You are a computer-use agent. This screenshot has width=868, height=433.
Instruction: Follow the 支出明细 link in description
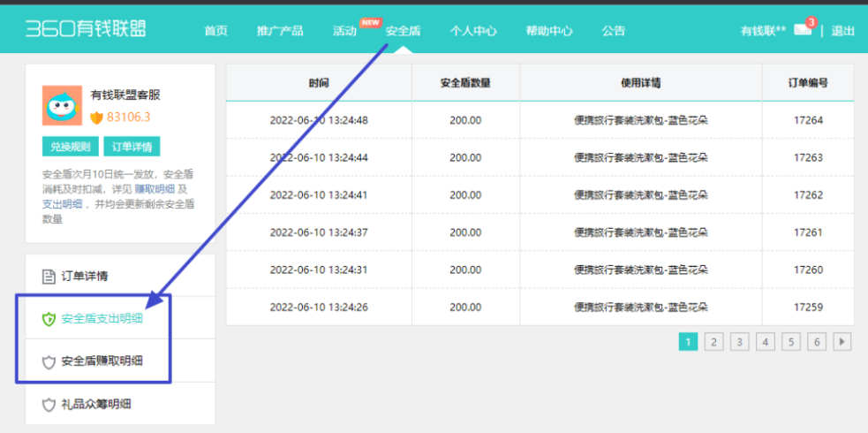pyautogui.click(x=62, y=204)
